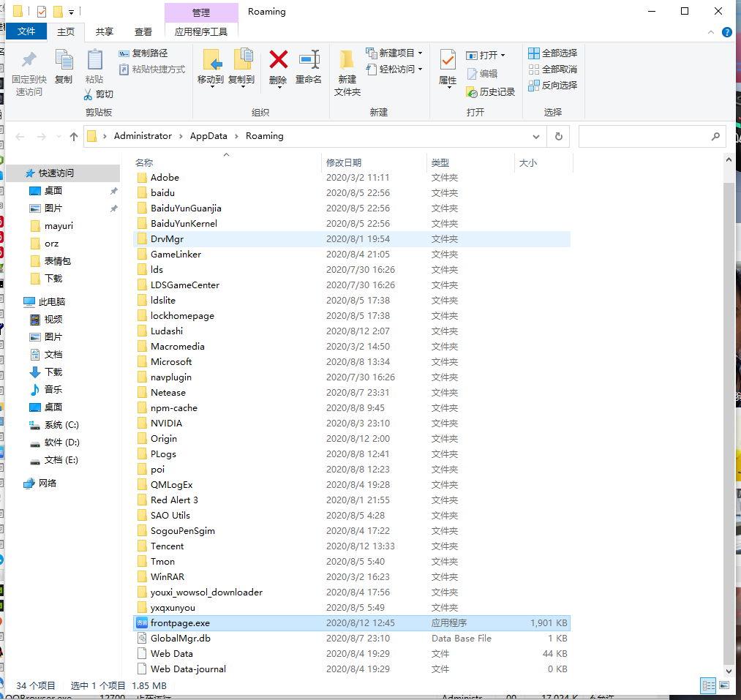The image size is (741, 700).
Task: Create New folder (新建文件夹)
Action: click(347, 72)
